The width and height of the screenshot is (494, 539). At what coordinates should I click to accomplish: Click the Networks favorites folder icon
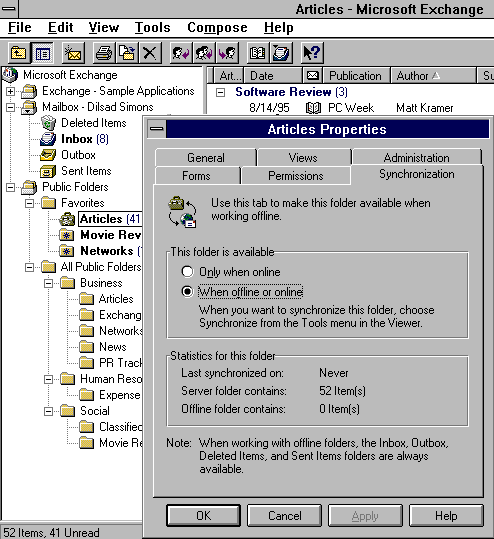point(67,251)
